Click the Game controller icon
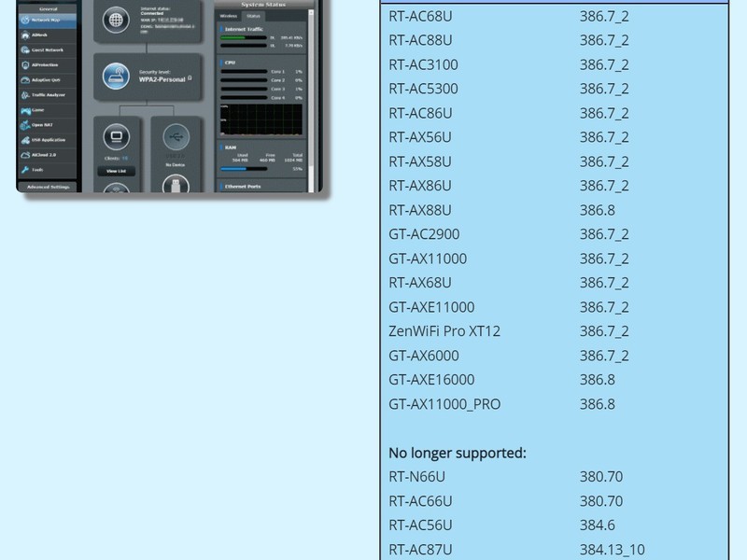The width and height of the screenshot is (747, 560). click(x=25, y=110)
